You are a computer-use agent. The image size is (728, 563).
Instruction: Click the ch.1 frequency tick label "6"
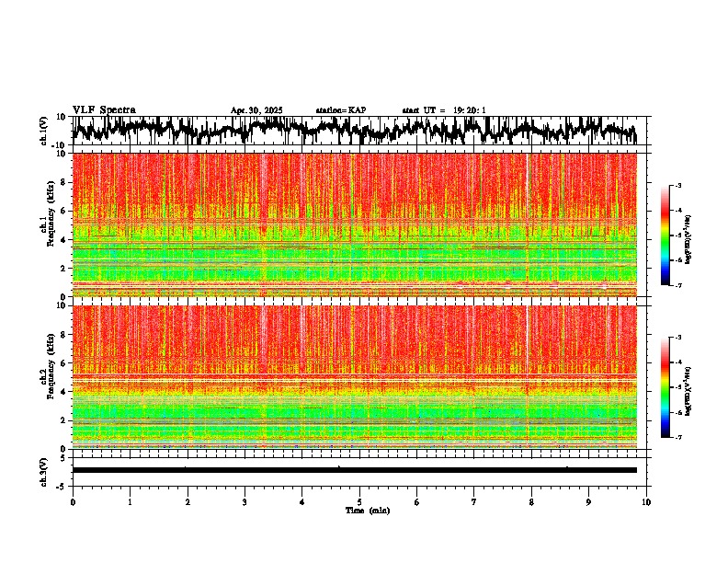[x=63, y=212]
